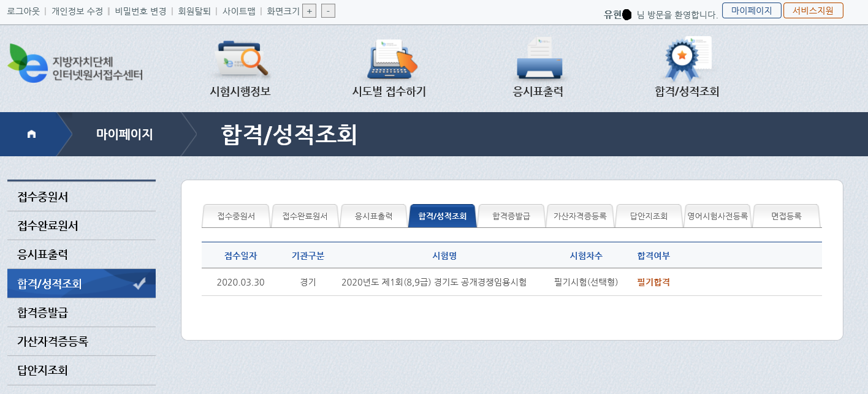Click the 필기합격 result text

(x=653, y=282)
